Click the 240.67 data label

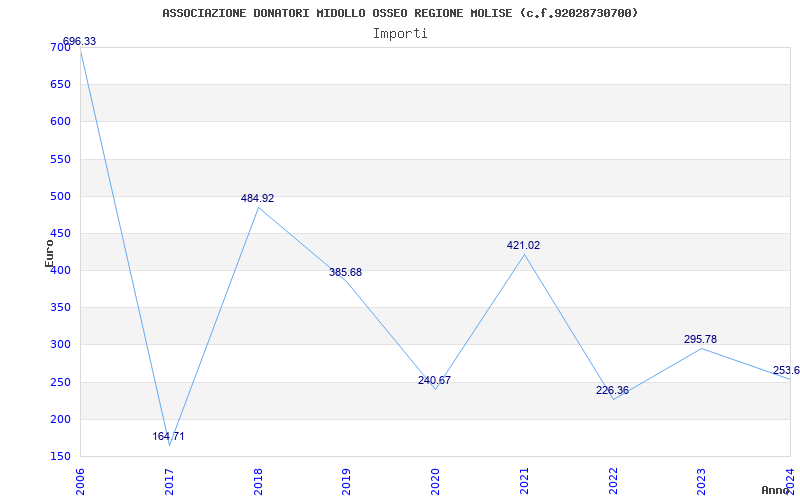click(434, 380)
